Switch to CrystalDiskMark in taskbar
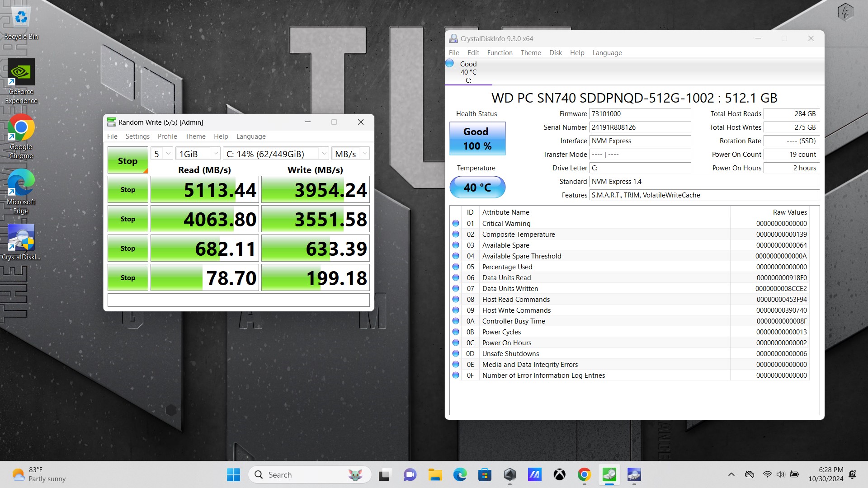868x488 pixels. [609, 474]
